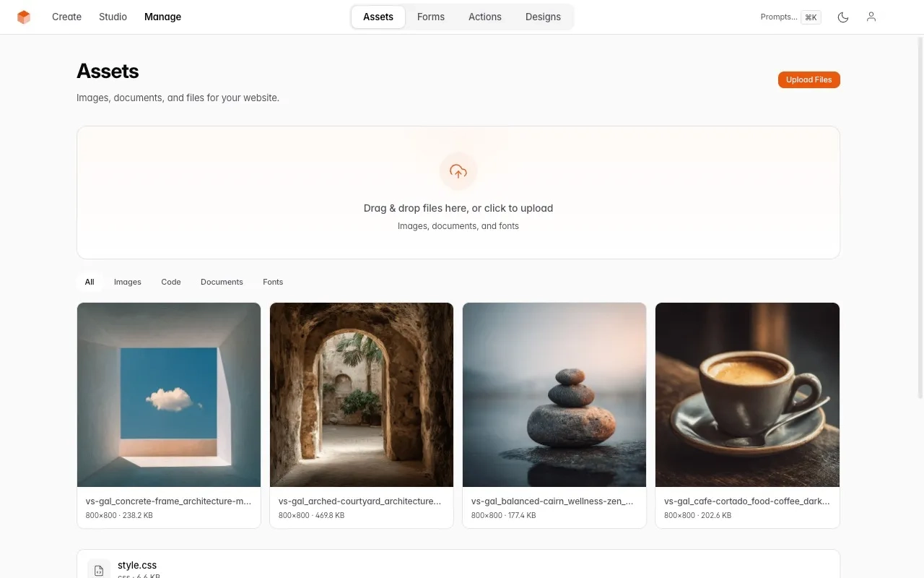Open the Actions tab
This screenshot has width=924, height=578.
click(484, 16)
